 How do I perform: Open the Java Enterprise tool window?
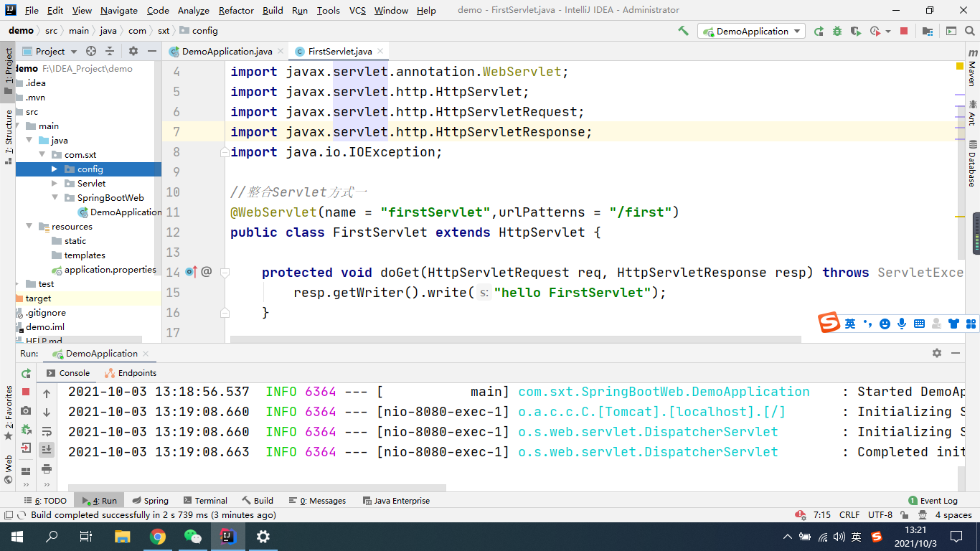click(x=396, y=501)
